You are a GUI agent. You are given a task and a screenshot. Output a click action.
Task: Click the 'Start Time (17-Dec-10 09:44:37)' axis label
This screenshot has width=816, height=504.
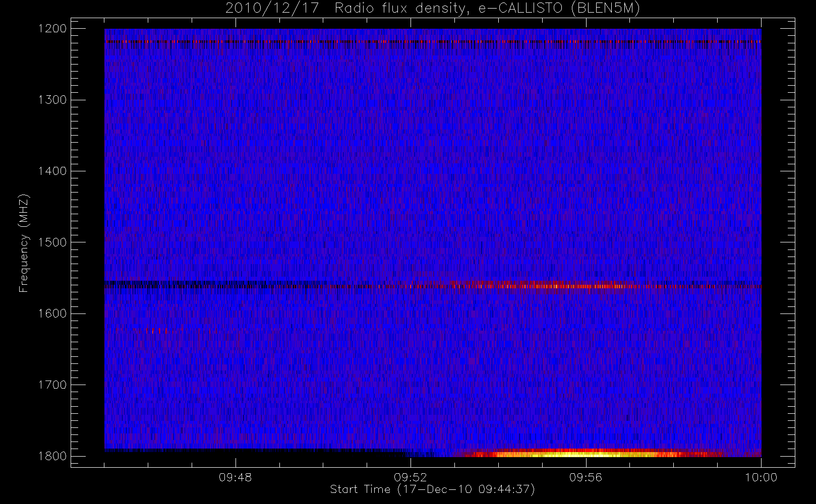click(x=432, y=489)
